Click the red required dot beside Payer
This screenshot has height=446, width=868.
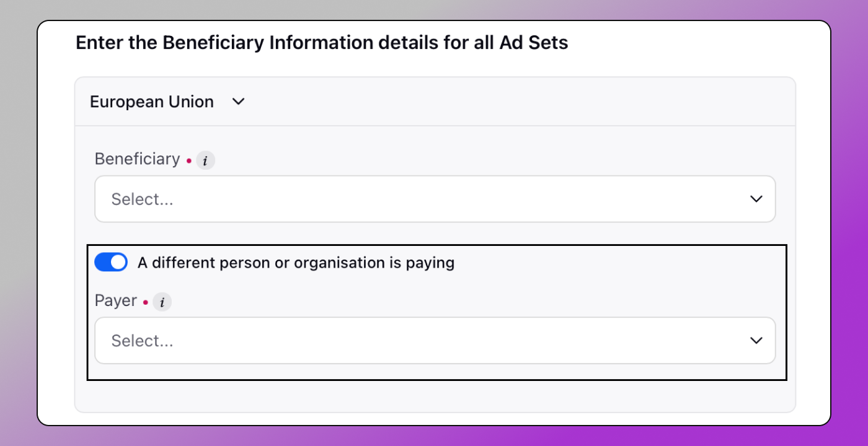pyautogui.click(x=146, y=302)
